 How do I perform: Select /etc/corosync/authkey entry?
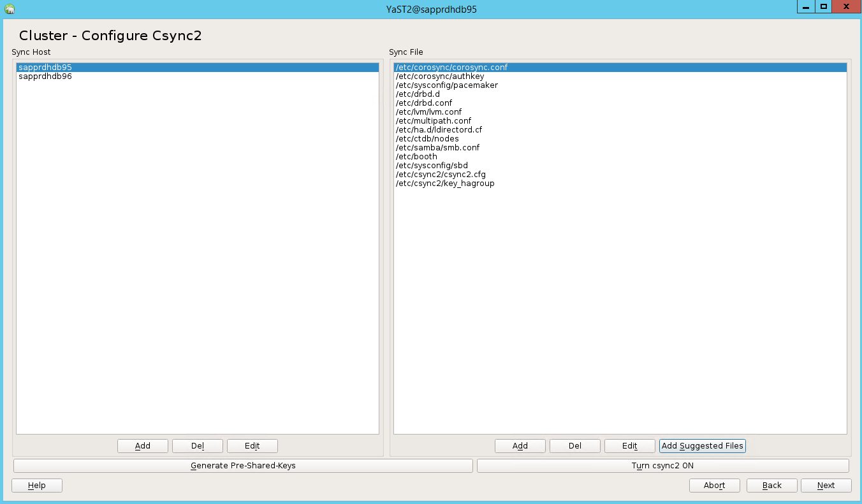point(620,76)
